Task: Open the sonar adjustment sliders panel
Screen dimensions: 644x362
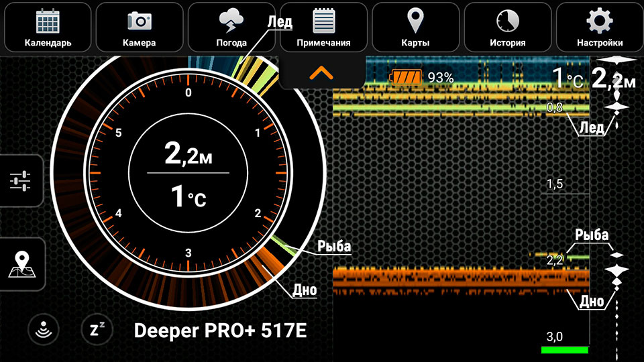Action: (21, 181)
